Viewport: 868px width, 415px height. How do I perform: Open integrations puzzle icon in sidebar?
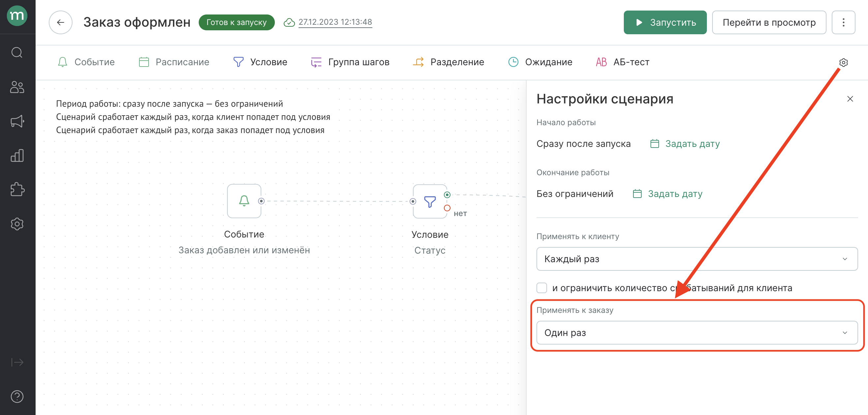[x=17, y=189]
